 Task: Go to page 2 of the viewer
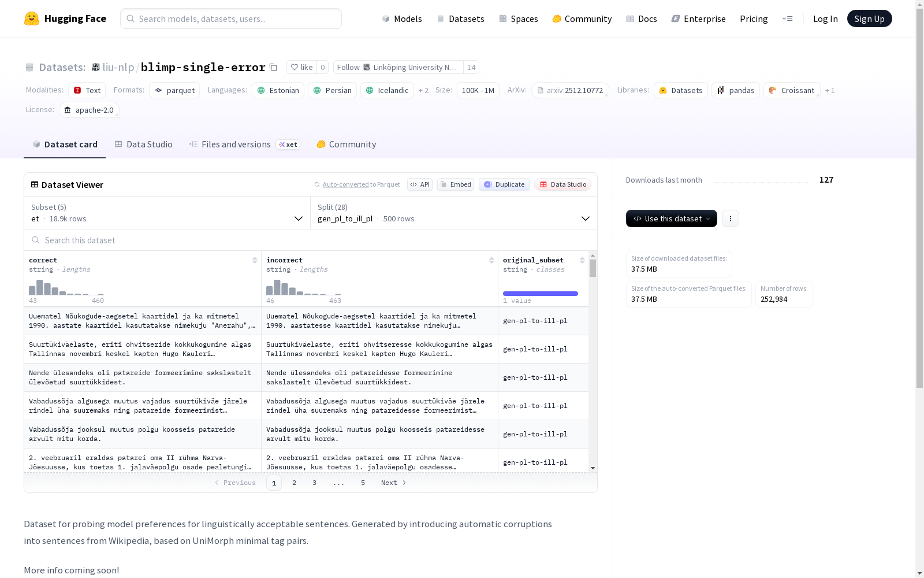point(294,483)
